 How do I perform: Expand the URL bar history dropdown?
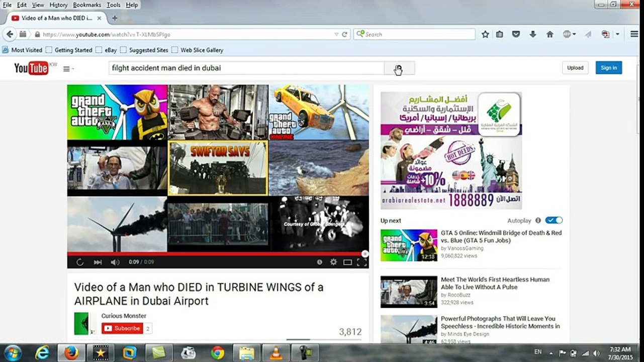(336, 34)
